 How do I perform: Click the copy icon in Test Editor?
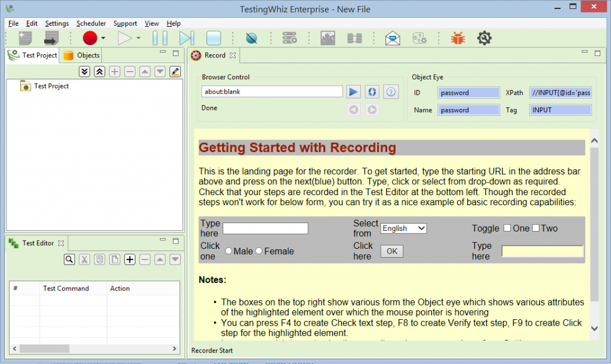100,260
